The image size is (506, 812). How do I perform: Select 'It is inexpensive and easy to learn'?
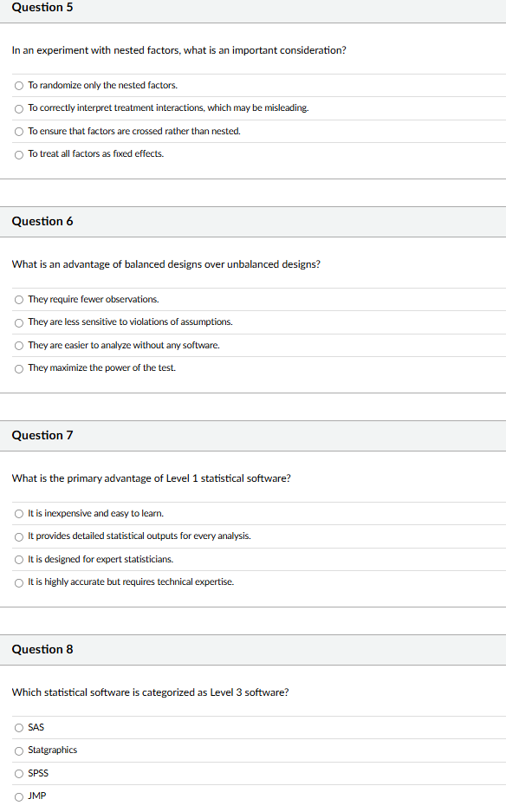18,513
